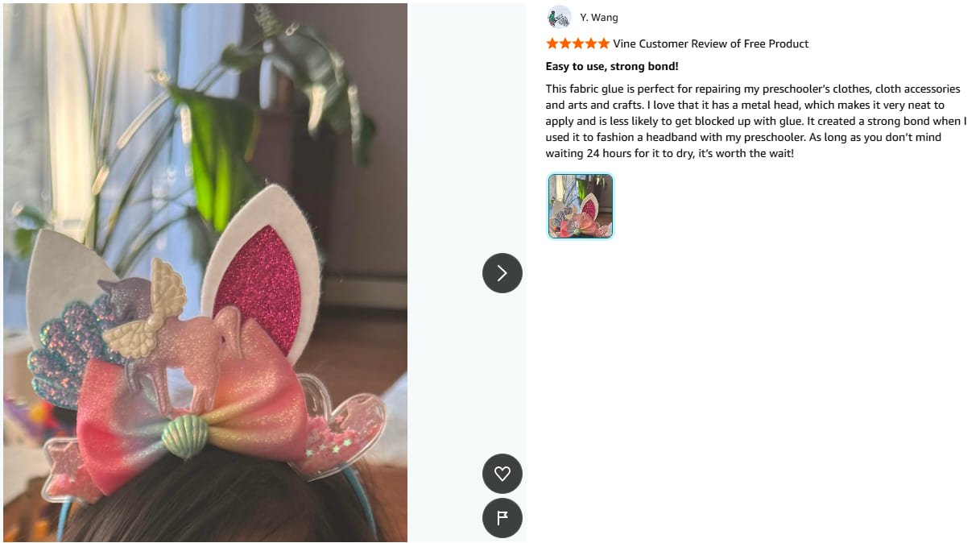This screenshot has height=543, width=980.
Task: Open reviewer name Y. Wang
Action: click(599, 17)
